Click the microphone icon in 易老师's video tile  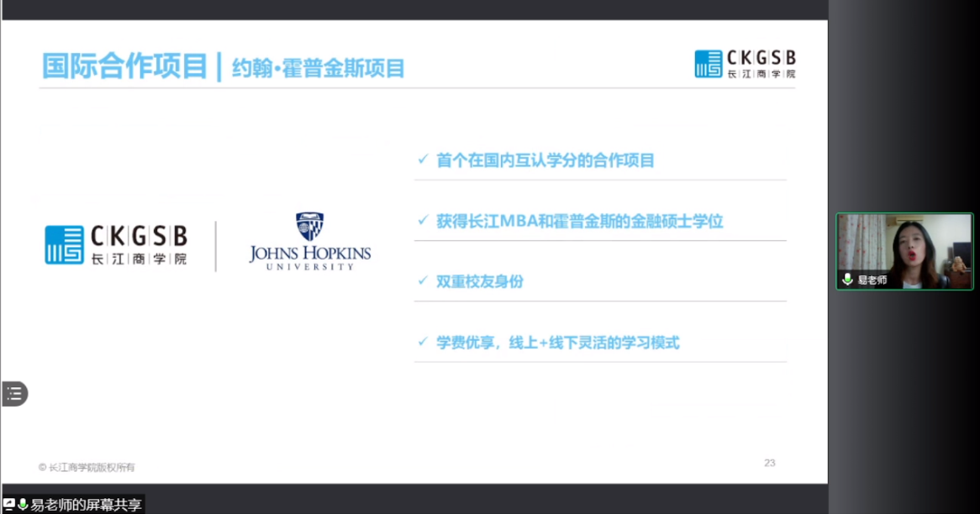tap(847, 279)
